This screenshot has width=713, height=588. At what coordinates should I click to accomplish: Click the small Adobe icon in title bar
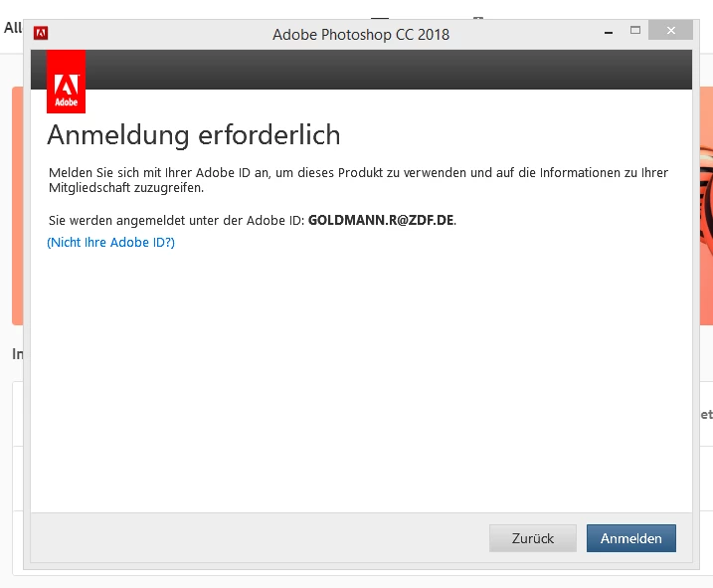click(41, 33)
